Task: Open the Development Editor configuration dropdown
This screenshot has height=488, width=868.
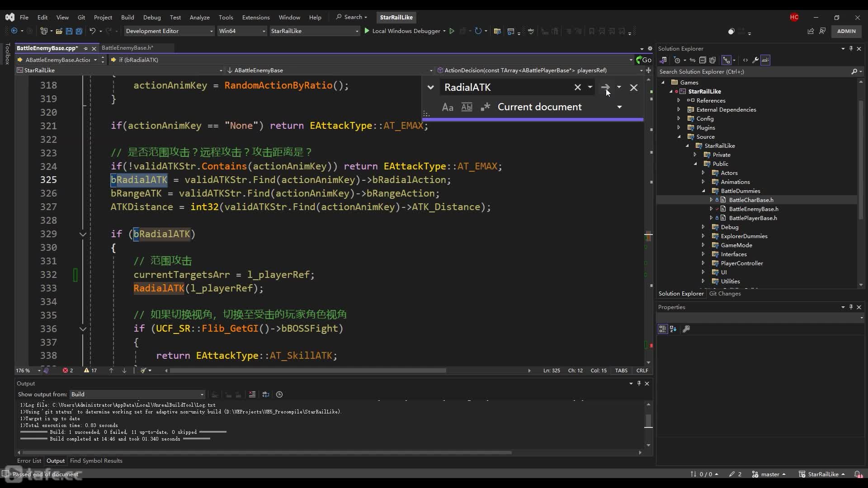Action: click(169, 31)
